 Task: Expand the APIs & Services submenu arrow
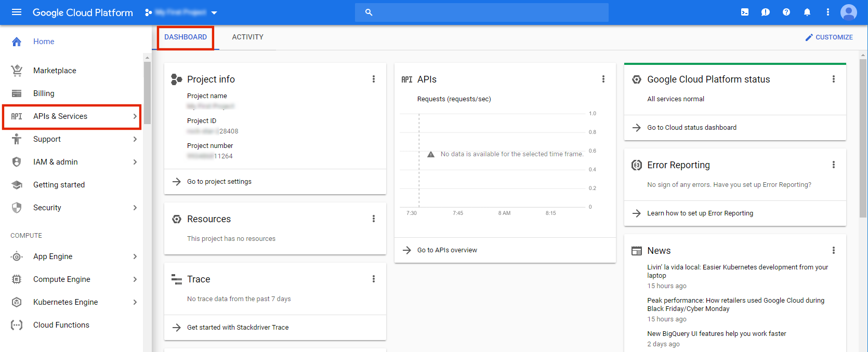coord(135,116)
